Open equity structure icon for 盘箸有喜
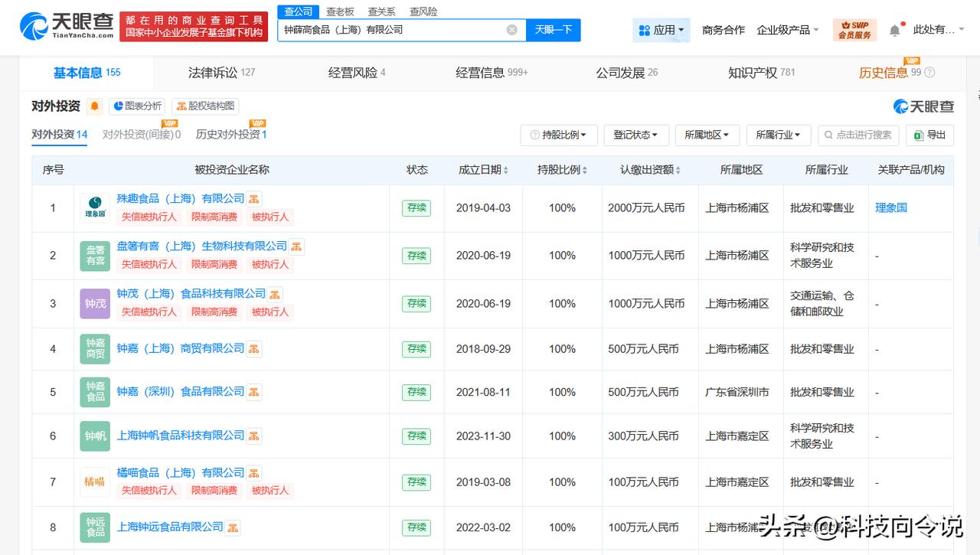980x555 pixels. (x=297, y=246)
